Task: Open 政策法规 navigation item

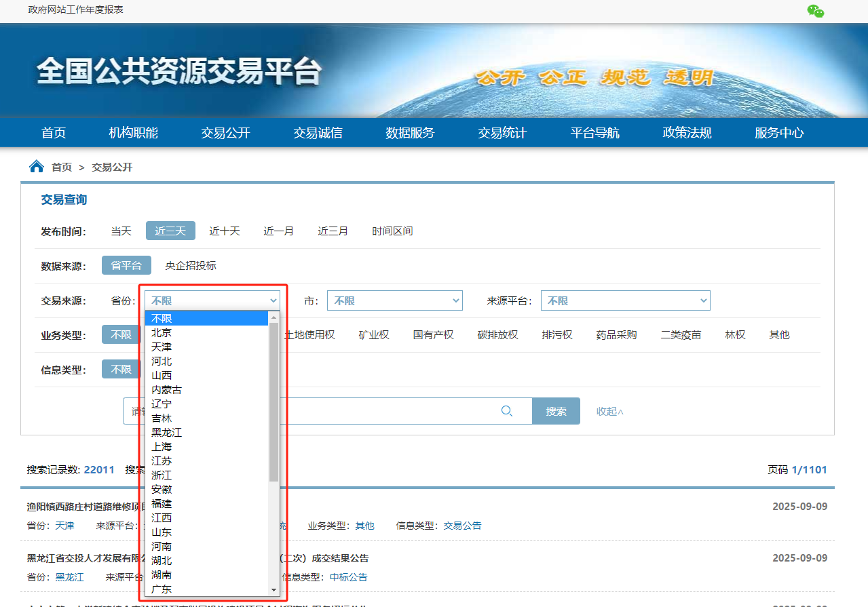Action: point(687,133)
